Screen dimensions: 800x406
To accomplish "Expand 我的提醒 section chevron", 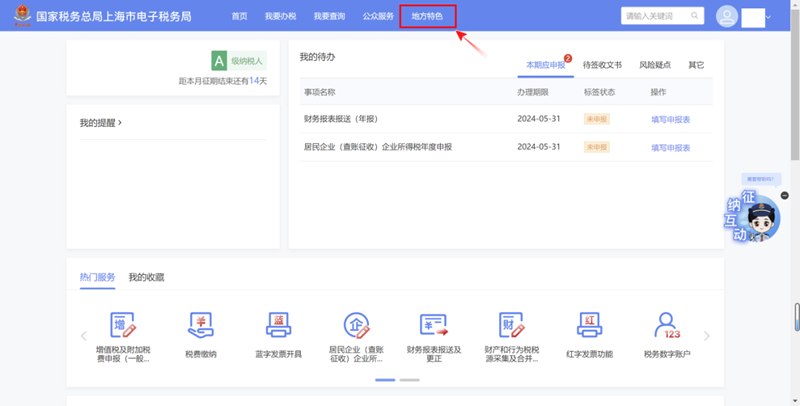I will (x=120, y=123).
